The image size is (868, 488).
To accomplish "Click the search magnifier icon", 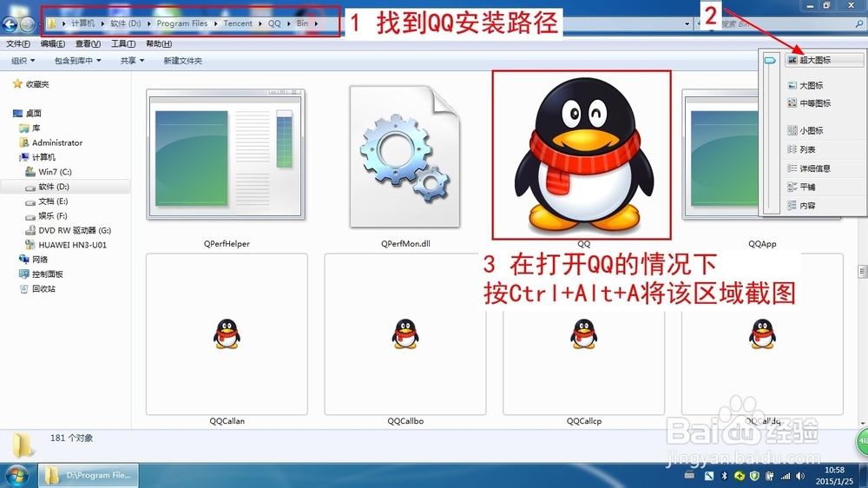I will [859, 23].
